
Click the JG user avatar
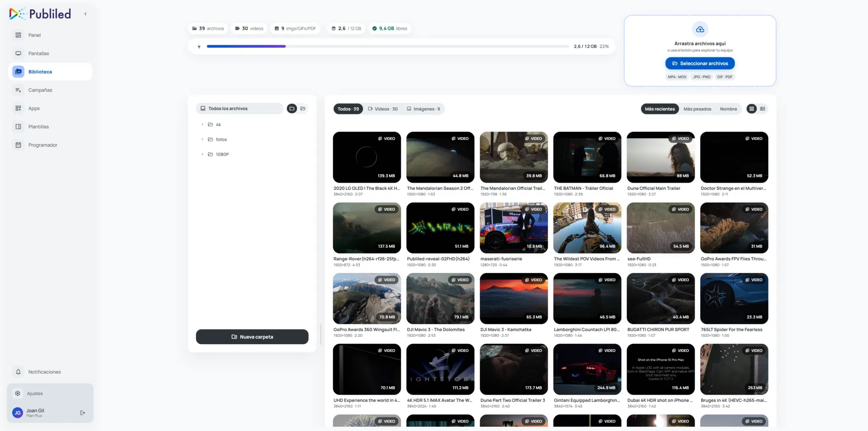18,413
